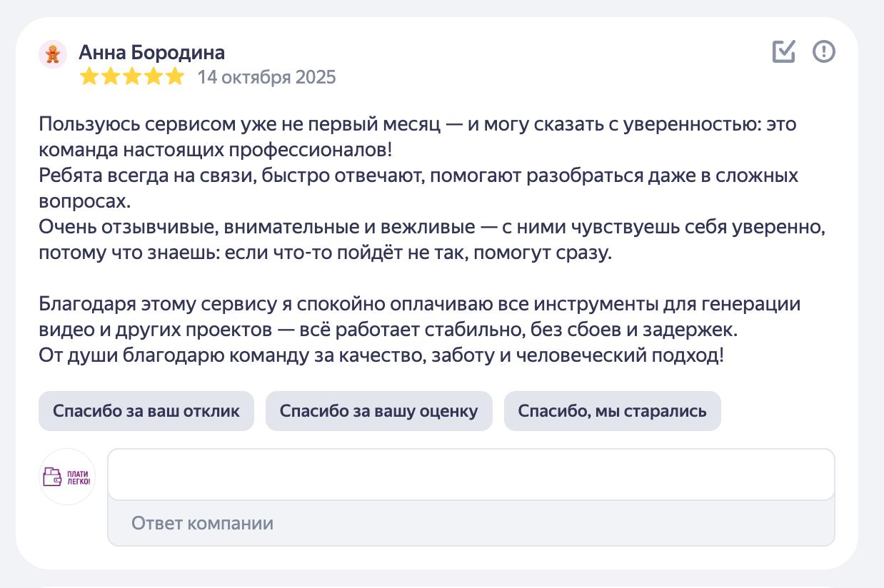Image resolution: width=884 pixels, height=588 pixels.
Task: Click the Плати Легко company logo
Action: [x=67, y=477]
